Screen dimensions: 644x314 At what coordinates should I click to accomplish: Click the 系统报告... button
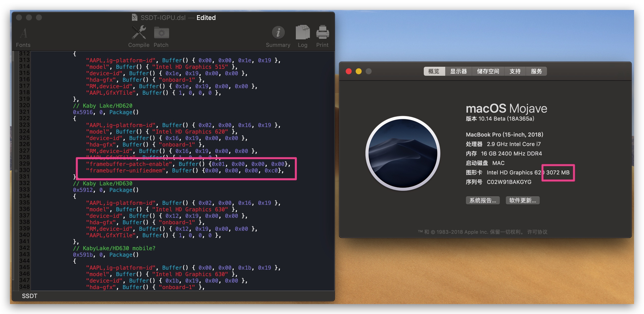483,200
